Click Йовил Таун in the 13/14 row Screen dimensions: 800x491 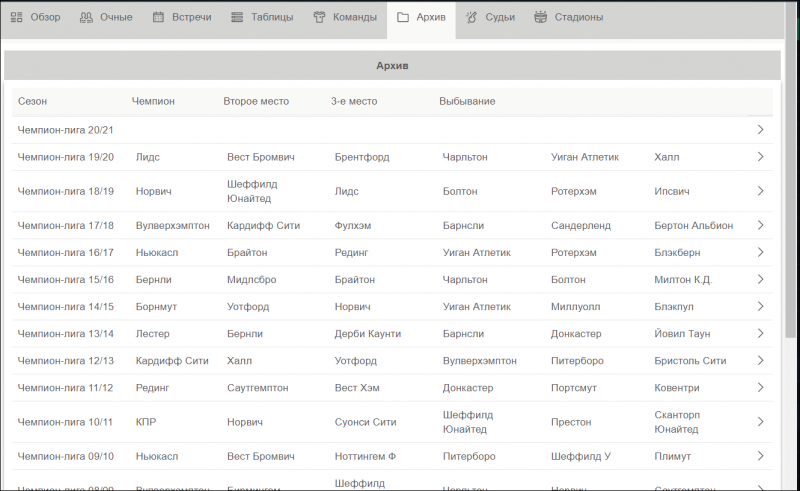click(682, 334)
